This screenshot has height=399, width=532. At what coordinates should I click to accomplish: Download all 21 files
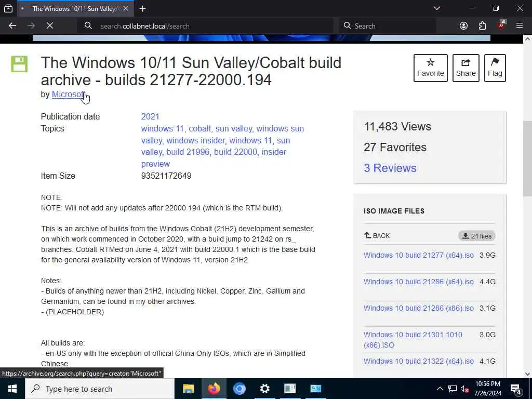(x=477, y=236)
